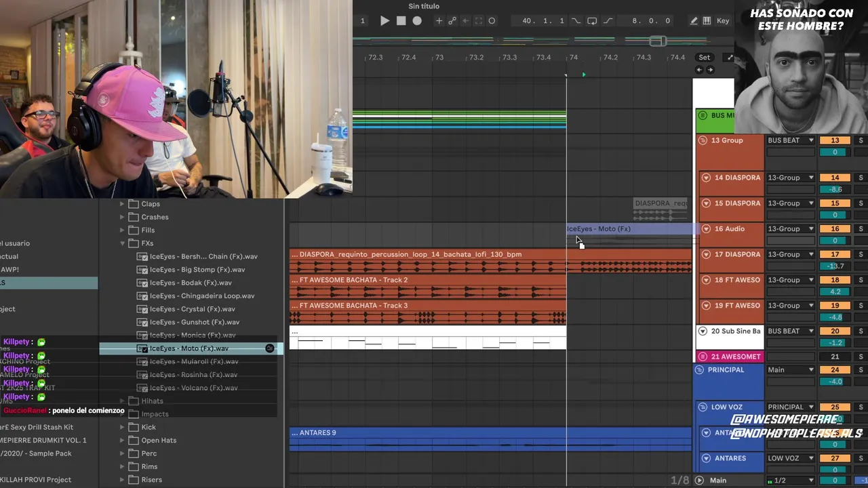Expand the Open Hats folder
The height and width of the screenshot is (488, 868).
(x=122, y=441)
